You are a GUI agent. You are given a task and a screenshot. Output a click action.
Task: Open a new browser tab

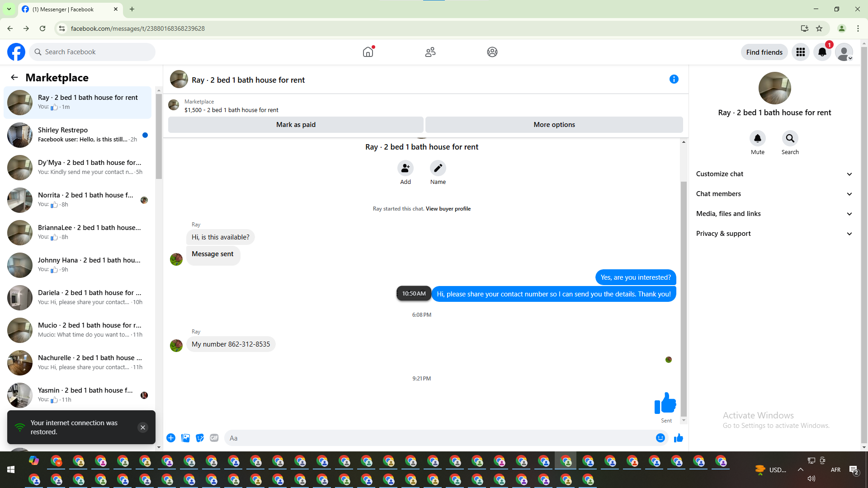132,9
